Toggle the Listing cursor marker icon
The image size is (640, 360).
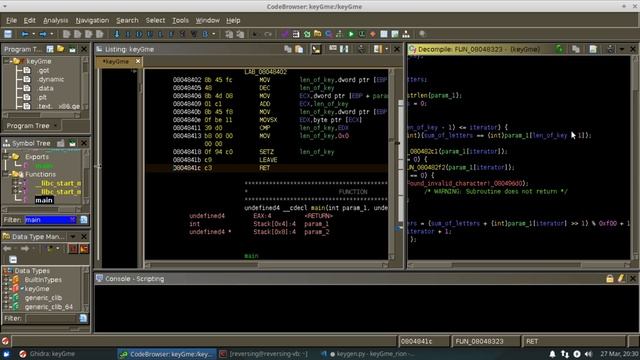tap(316, 49)
